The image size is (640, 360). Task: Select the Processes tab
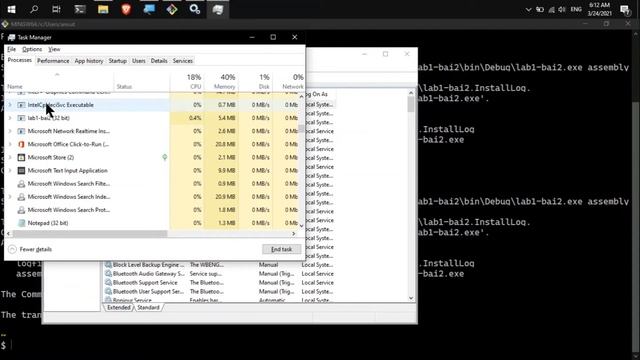coord(20,60)
